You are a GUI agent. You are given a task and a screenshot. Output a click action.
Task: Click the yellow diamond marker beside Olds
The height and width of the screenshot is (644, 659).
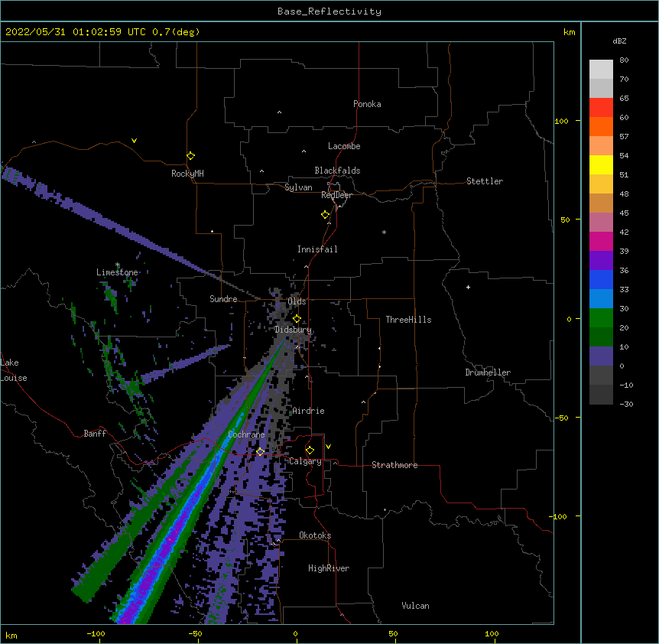point(297,318)
